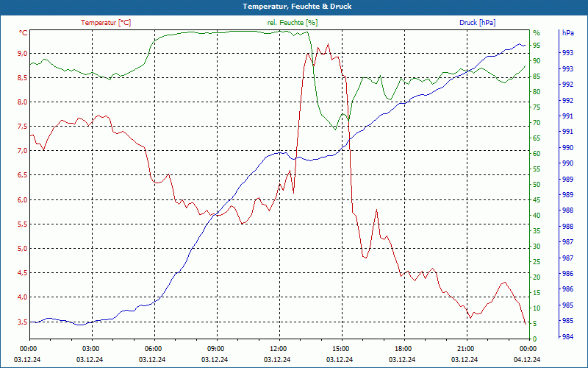Click temperature axis value '7,0'
The height and width of the screenshot is (368, 588).
coord(23,151)
